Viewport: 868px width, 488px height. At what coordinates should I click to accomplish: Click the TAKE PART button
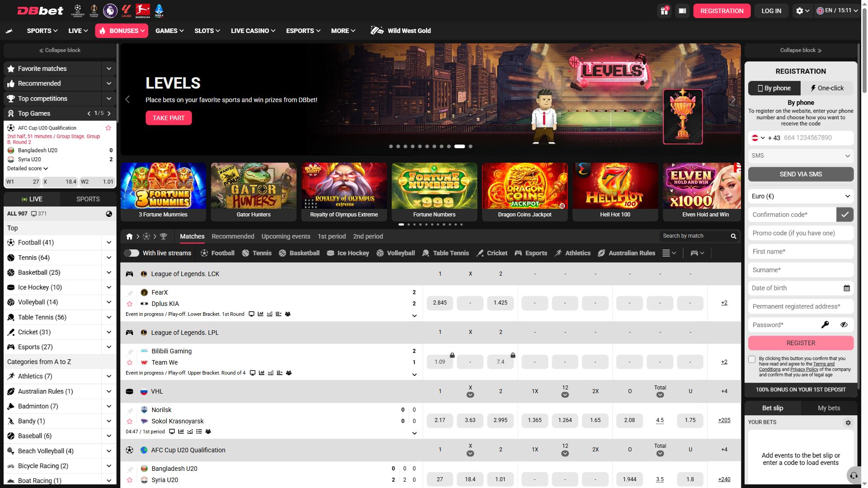click(169, 118)
